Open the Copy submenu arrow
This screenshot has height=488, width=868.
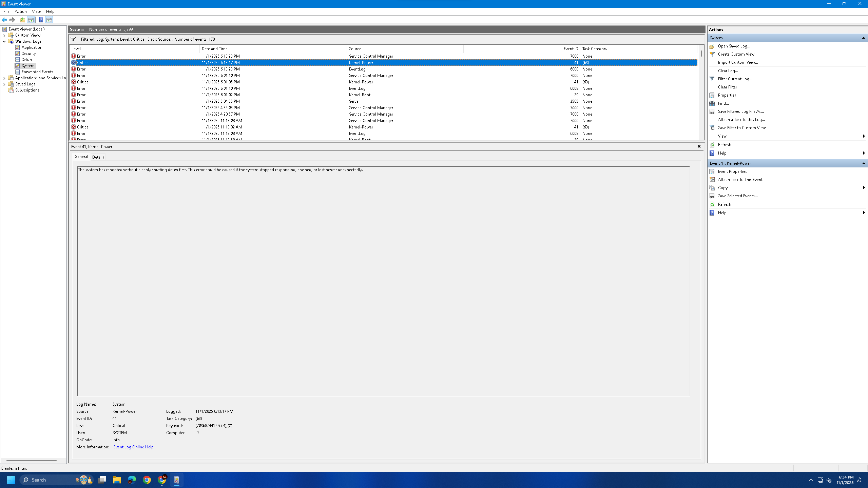(864, 188)
